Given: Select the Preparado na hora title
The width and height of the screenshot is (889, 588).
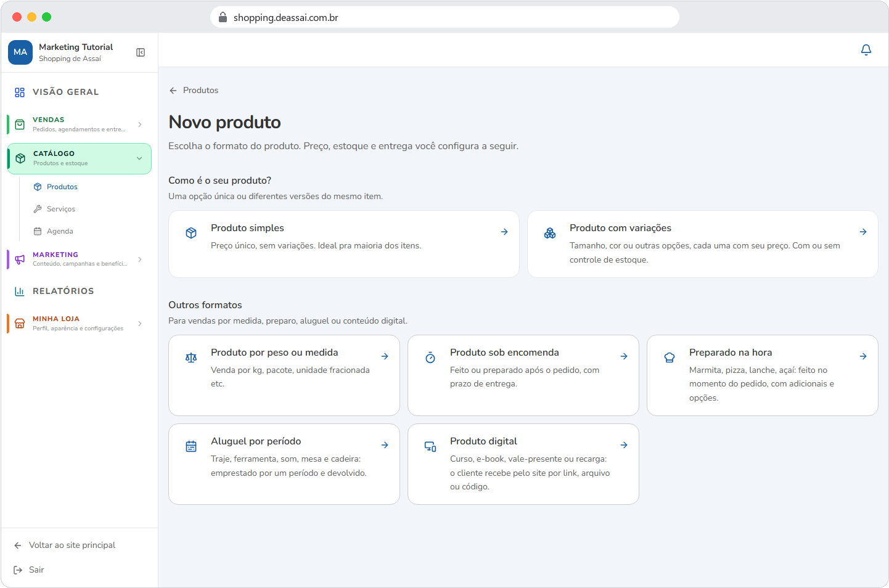Looking at the screenshot, I should [x=731, y=353].
